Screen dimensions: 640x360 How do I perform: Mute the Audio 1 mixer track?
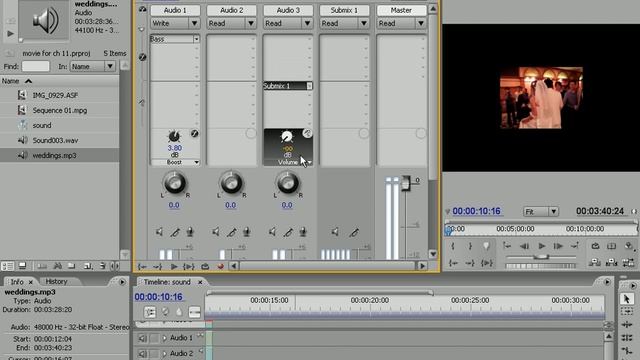tap(160, 232)
